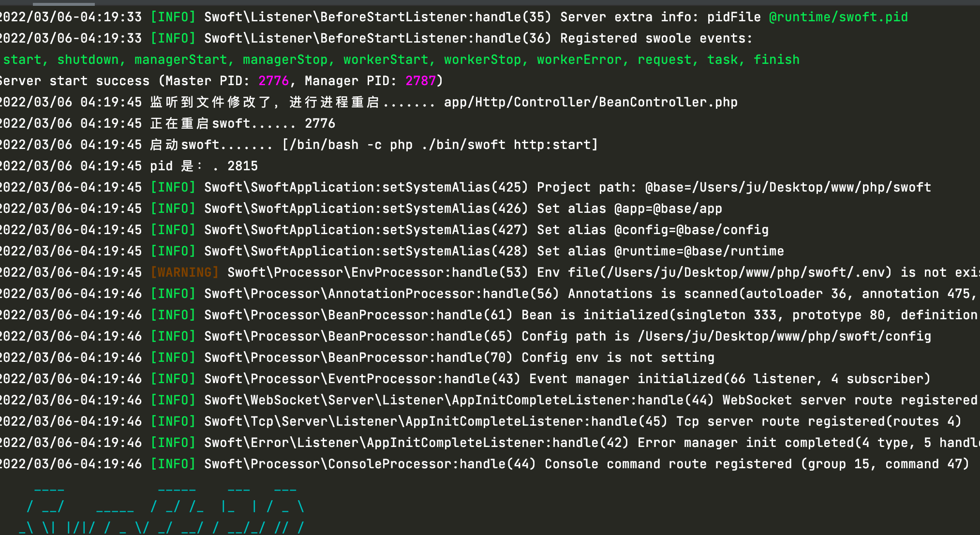Click the [WARNING] tag on the EnvProcessor line
The image size is (980, 535).
pos(184,272)
